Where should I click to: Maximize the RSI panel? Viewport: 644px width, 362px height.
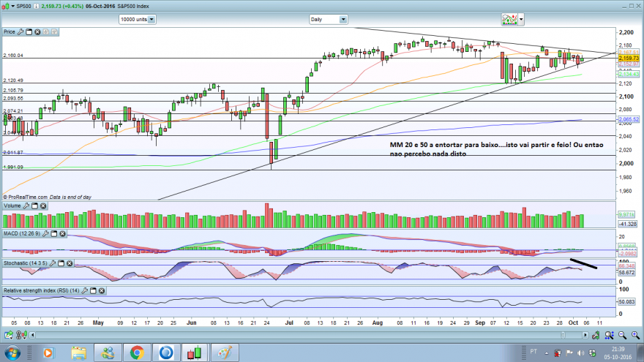pos(93,290)
